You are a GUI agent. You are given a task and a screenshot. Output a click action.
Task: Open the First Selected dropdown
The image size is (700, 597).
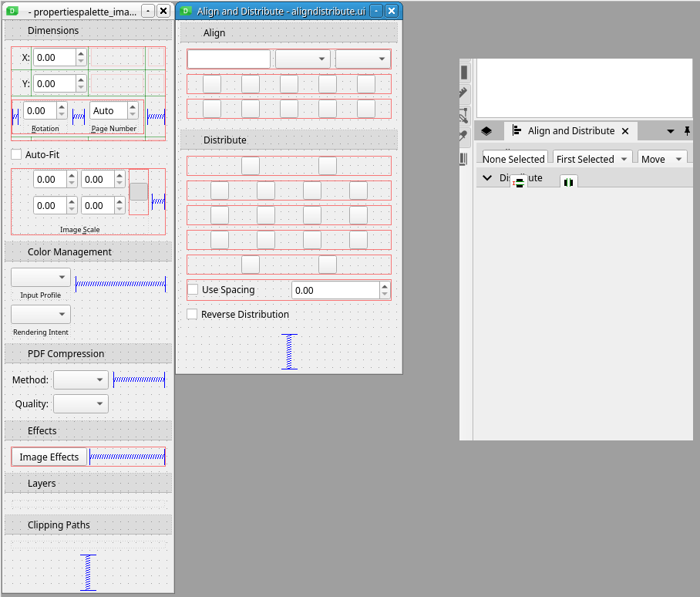pyautogui.click(x=591, y=159)
